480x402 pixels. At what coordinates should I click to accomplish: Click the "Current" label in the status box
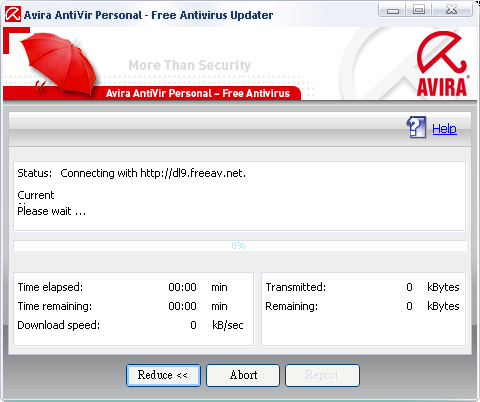[36, 195]
